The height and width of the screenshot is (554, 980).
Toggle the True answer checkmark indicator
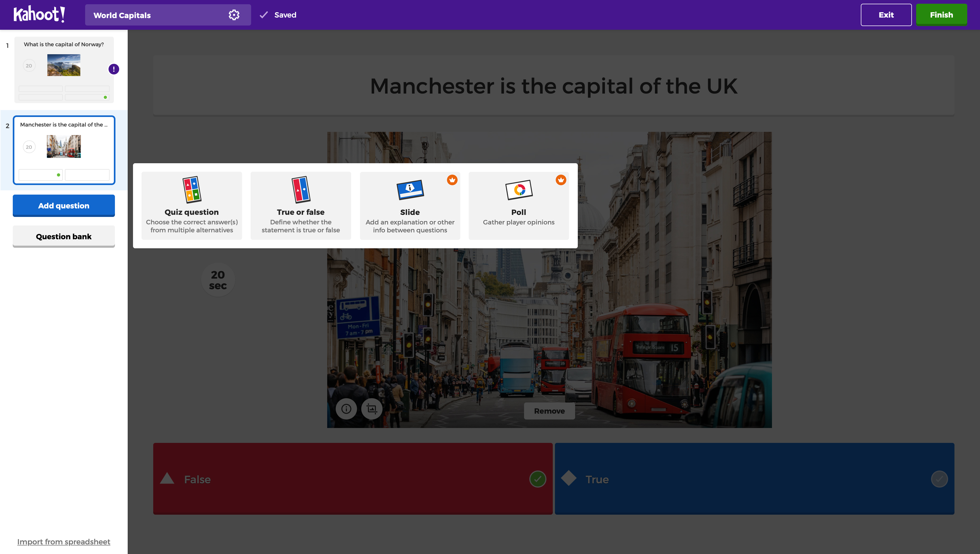coord(940,479)
